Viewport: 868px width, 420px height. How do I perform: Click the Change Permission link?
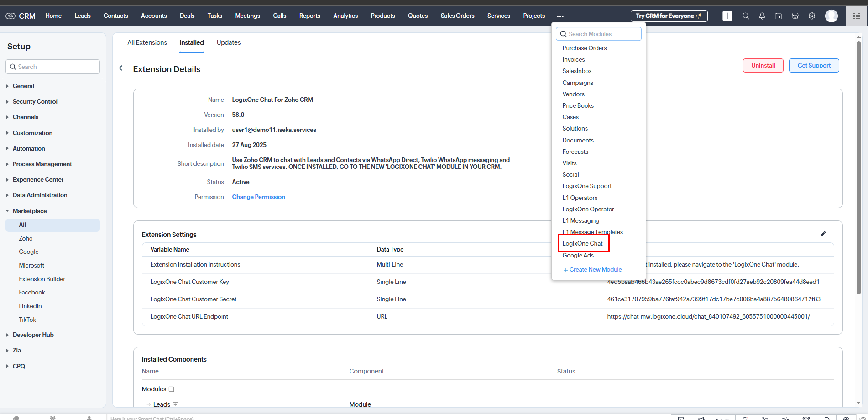click(x=258, y=197)
